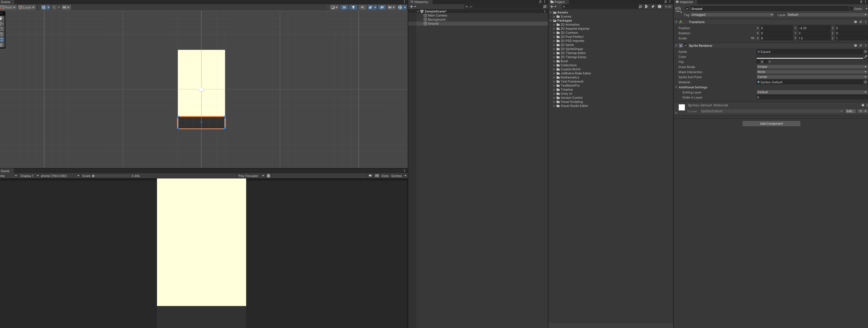Click the Game view bug debug icon
This screenshot has width=868, height=328.
click(269, 176)
